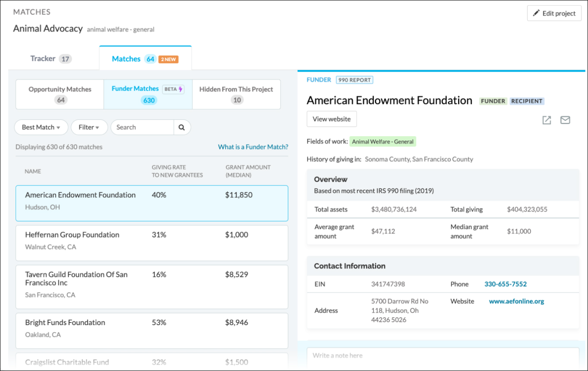This screenshot has width=588, height=371.
Task: Open the Opportunity Matches tab
Action: (x=60, y=94)
